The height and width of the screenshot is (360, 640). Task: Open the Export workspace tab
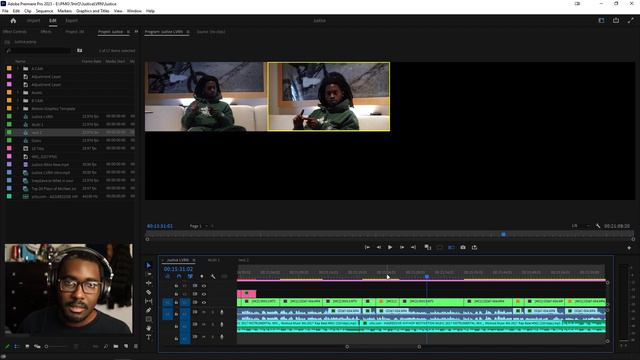coord(71,20)
